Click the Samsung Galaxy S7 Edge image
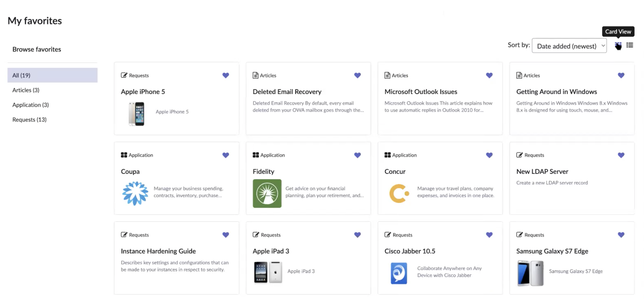The width and height of the screenshot is (644, 299). tap(530, 273)
